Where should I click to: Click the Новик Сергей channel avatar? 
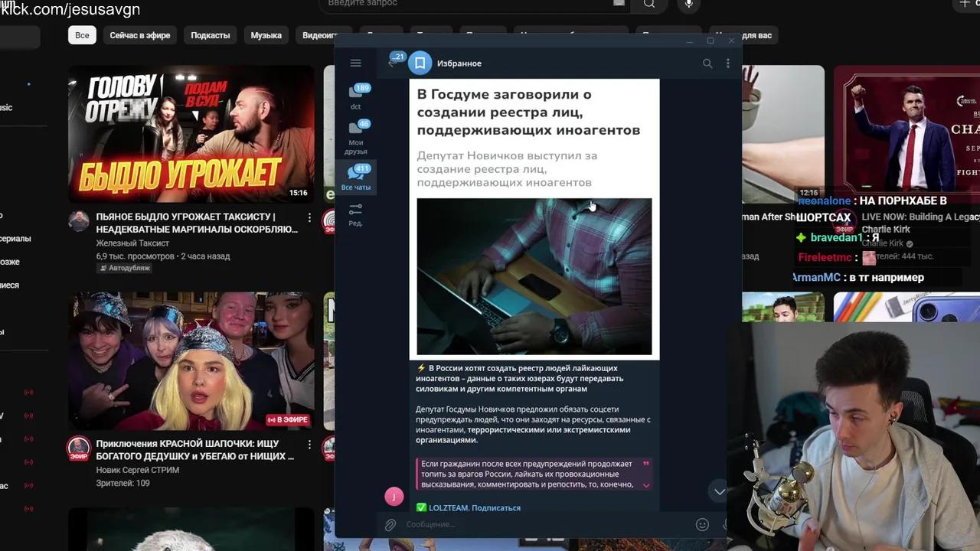[79, 448]
